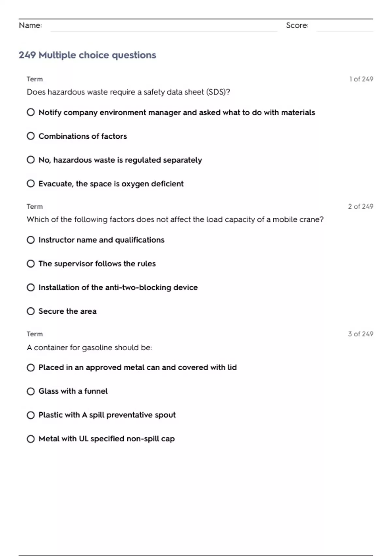This screenshot has height=556, width=392.
Task: Click the hazardous waste SDS question text
Action: tap(128, 92)
